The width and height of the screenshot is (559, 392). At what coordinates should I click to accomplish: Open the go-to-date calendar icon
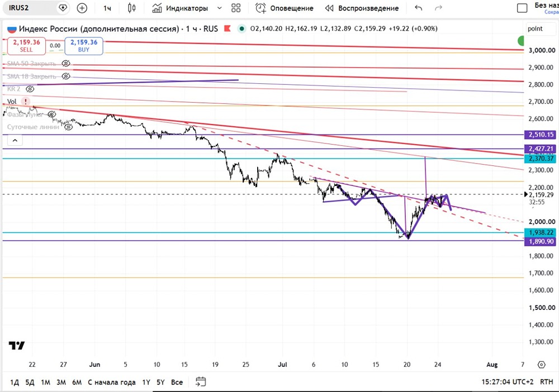(x=201, y=382)
